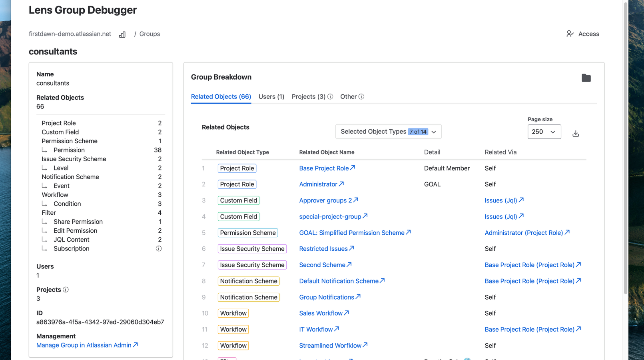The height and width of the screenshot is (360, 644).
Task: Switch to the Users (1) tab
Action: coord(271,97)
